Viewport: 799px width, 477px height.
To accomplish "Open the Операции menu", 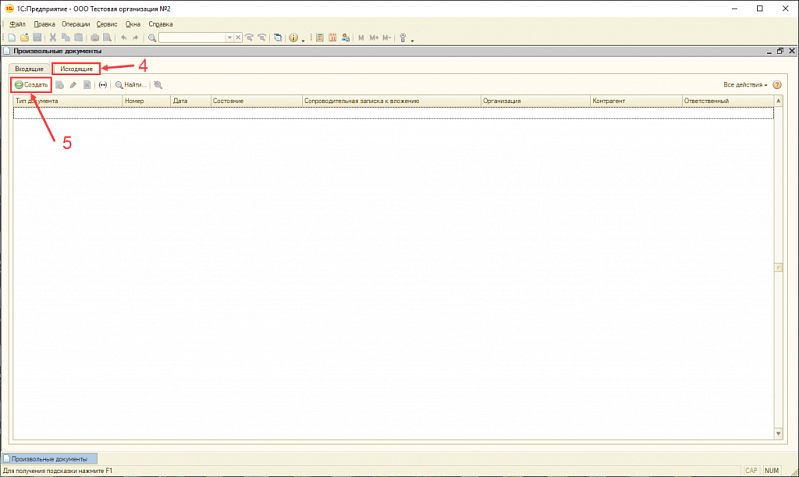I will tap(75, 24).
